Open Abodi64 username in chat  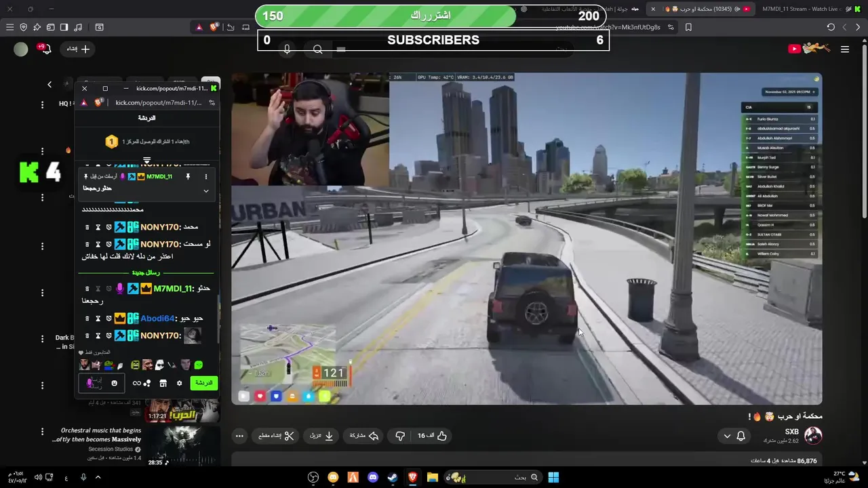157,319
